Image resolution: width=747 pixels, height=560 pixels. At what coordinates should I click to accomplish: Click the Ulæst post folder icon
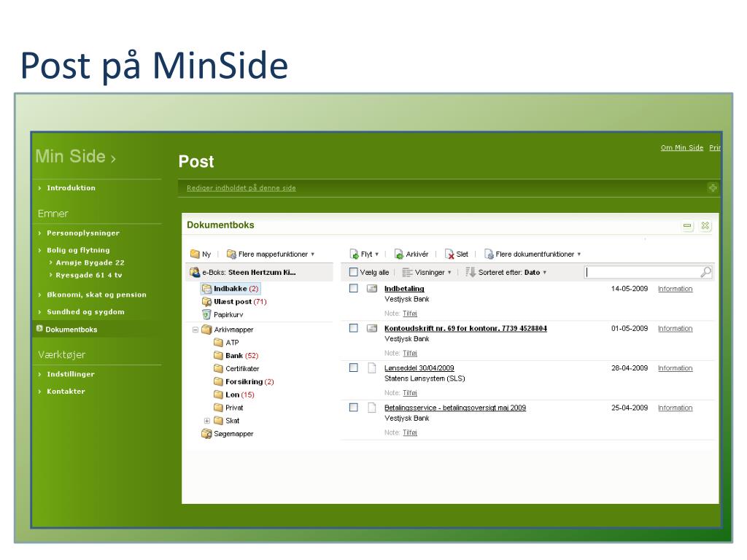coord(206,301)
